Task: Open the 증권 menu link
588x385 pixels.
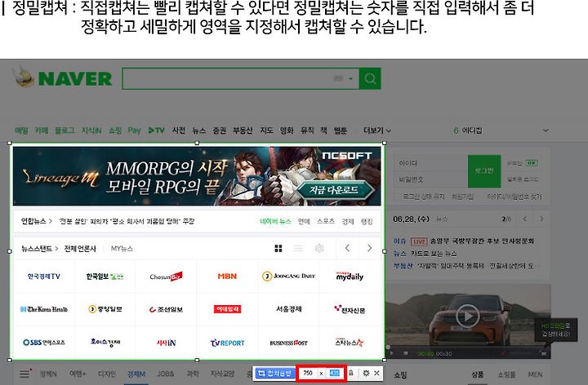Action: tap(220, 131)
